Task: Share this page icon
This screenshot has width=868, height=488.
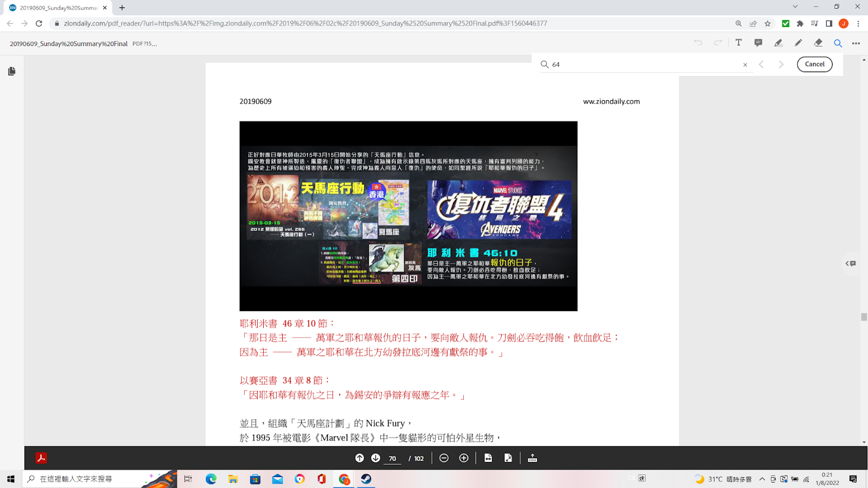Action: [753, 23]
